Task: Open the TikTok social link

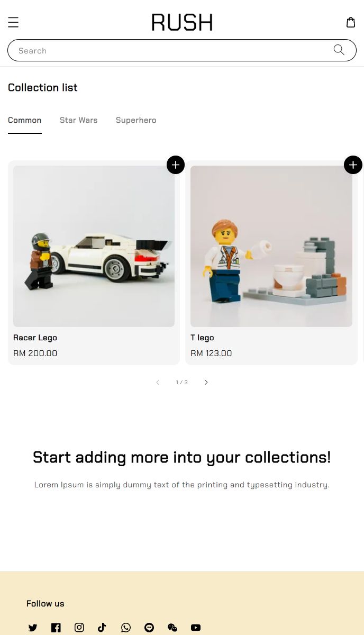Action: tap(102, 628)
